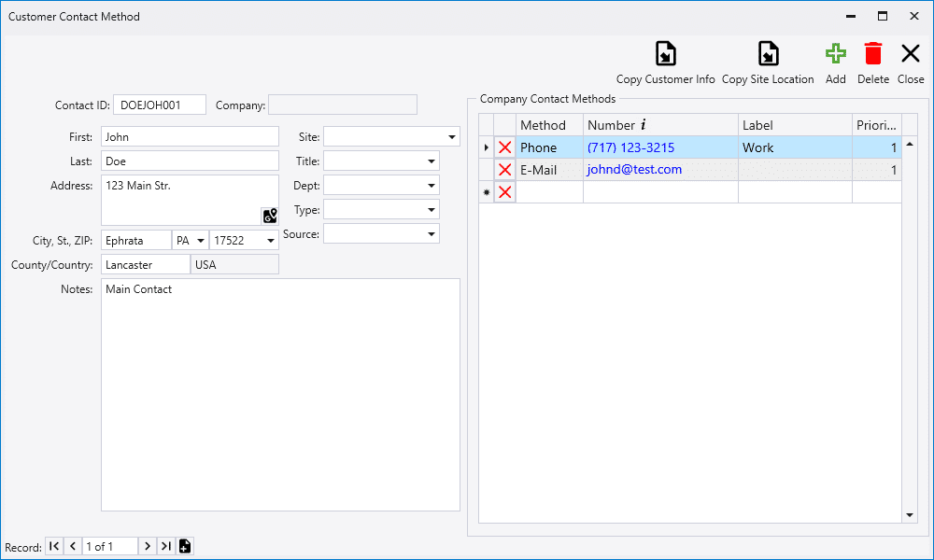Click the Copy Customer Info icon
934x560 pixels.
point(665,54)
